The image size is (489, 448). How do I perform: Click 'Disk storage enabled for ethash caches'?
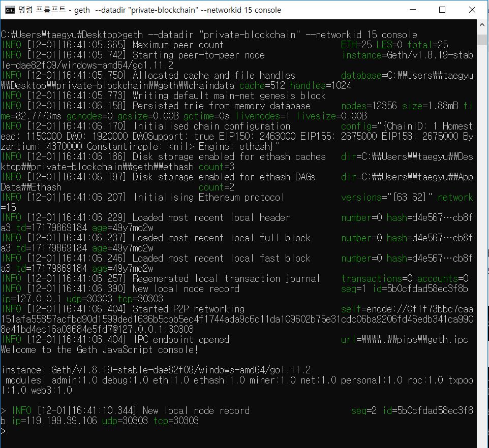click(229, 157)
